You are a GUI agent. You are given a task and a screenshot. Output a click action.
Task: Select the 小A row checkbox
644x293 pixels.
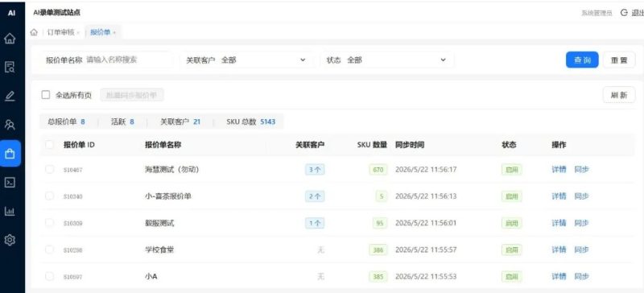[x=49, y=276]
